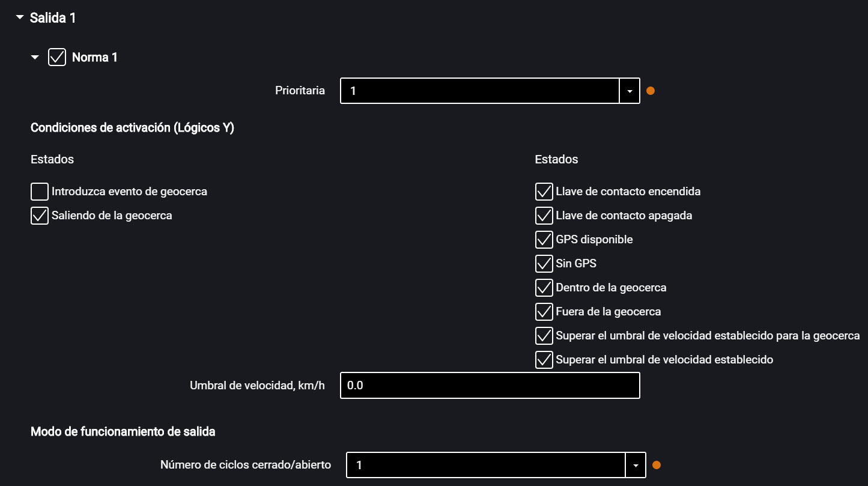Open the Prioritaria dropdown list
868x486 pixels.
tap(629, 91)
